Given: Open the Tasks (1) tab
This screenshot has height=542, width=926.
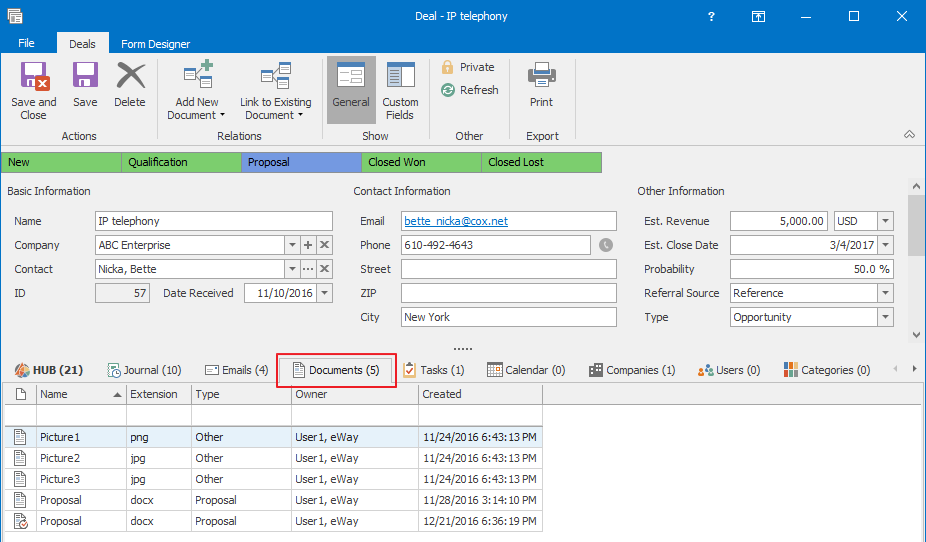Looking at the screenshot, I should [x=433, y=370].
